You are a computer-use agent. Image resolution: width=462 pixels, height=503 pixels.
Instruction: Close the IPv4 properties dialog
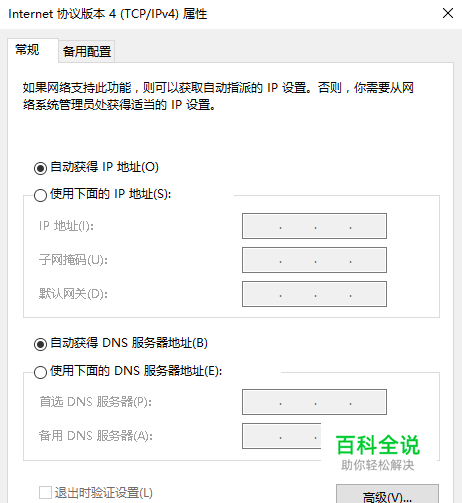point(448,13)
